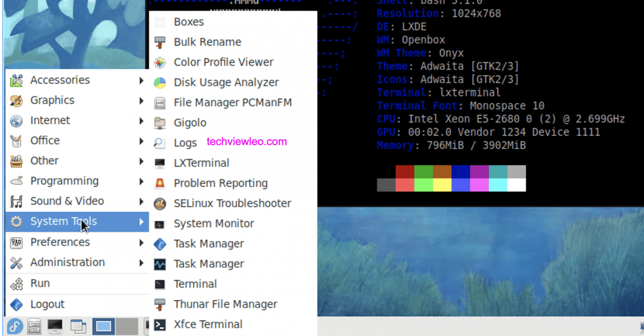Expand the Office submenu arrow
644x336 pixels.
141,141
